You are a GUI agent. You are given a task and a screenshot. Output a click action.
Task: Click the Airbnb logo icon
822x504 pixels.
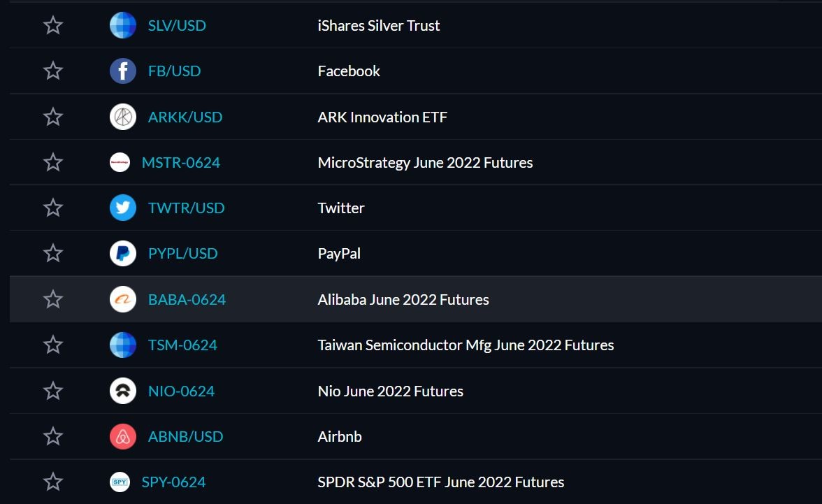tap(123, 436)
